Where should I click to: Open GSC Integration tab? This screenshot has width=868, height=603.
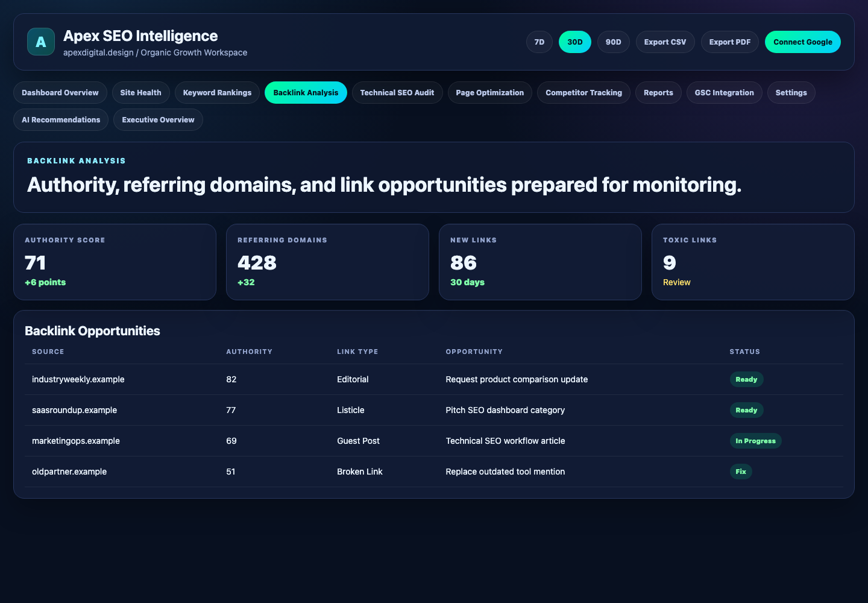pyautogui.click(x=725, y=93)
